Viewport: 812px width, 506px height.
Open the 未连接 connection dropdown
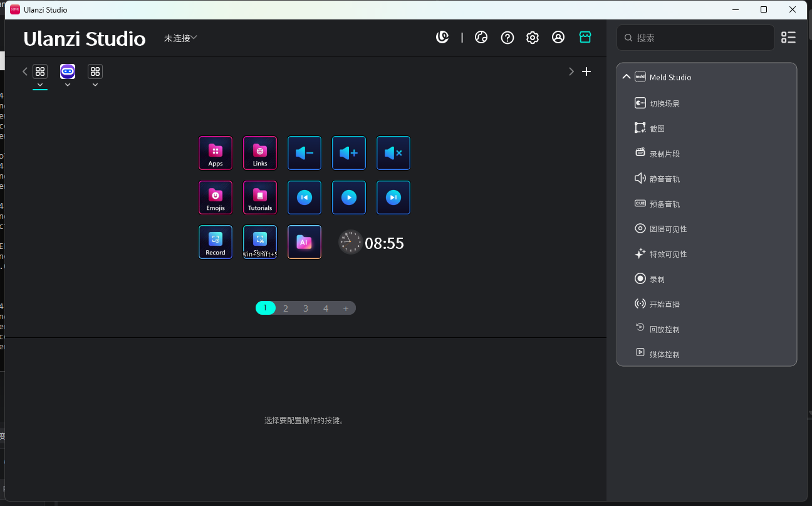(180, 38)
